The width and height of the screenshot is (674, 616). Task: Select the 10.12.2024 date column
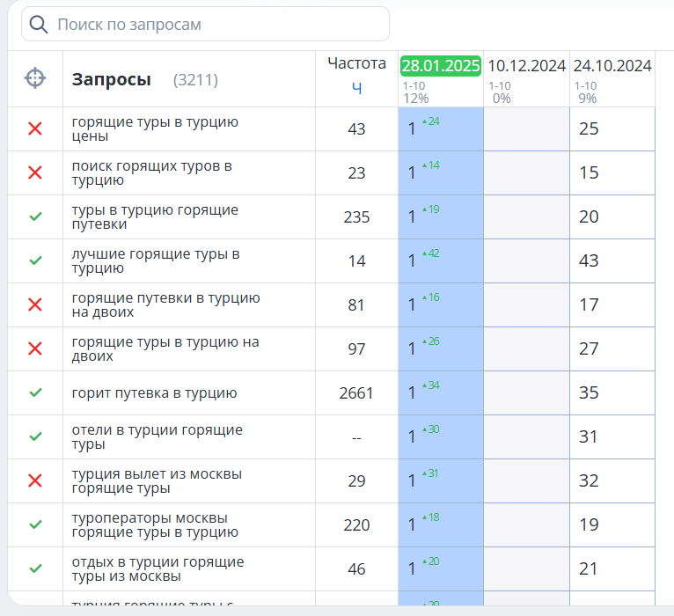(526, 66)
